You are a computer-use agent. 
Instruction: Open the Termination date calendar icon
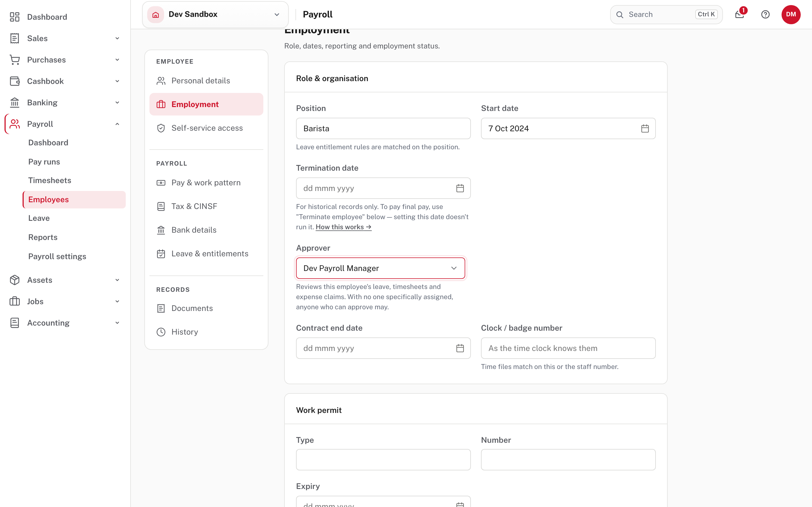(460, 188)
